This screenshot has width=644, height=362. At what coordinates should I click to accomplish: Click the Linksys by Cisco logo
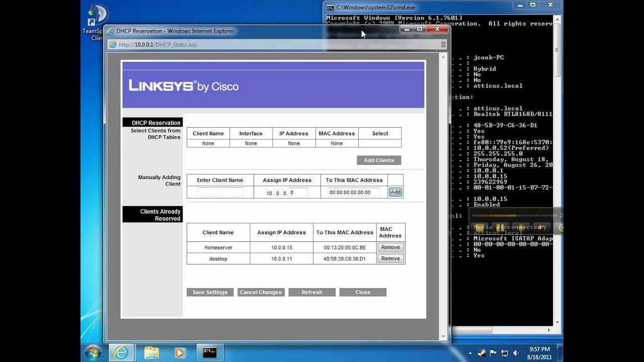[x=184, y=86]
